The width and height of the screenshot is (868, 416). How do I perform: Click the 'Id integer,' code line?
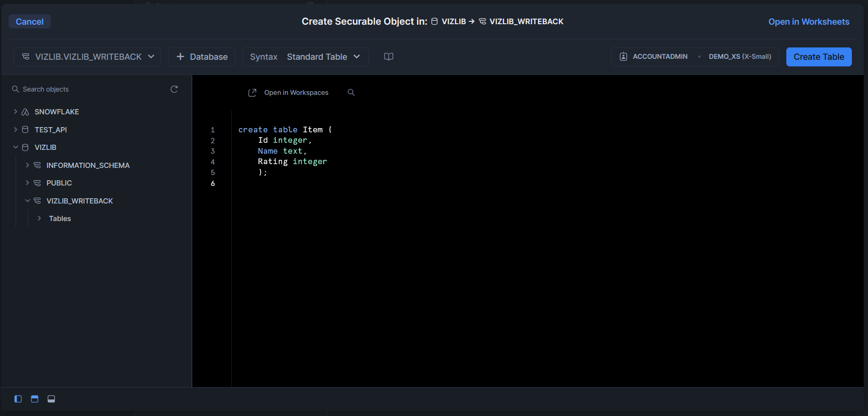click(285, 140)
